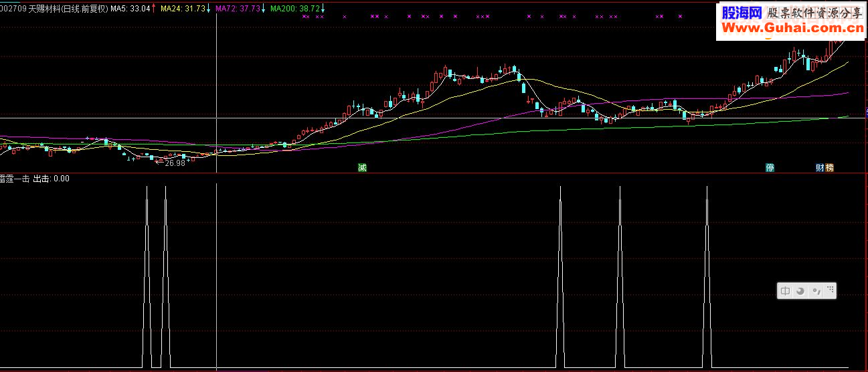Click the green MA200: 38.72 label

pyautogui.click(x=294, y=9)
